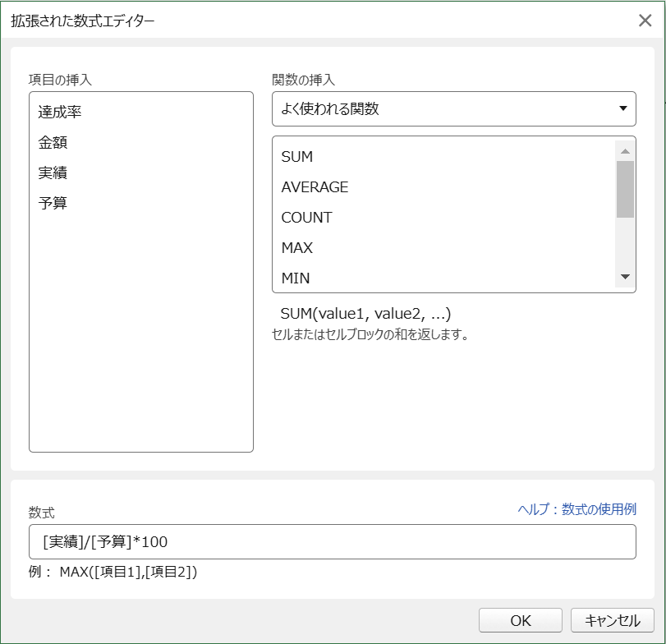Viewport: 666px width, 644px height.
Task: Close the formula editor dialog with X
Action: point(645,21)
